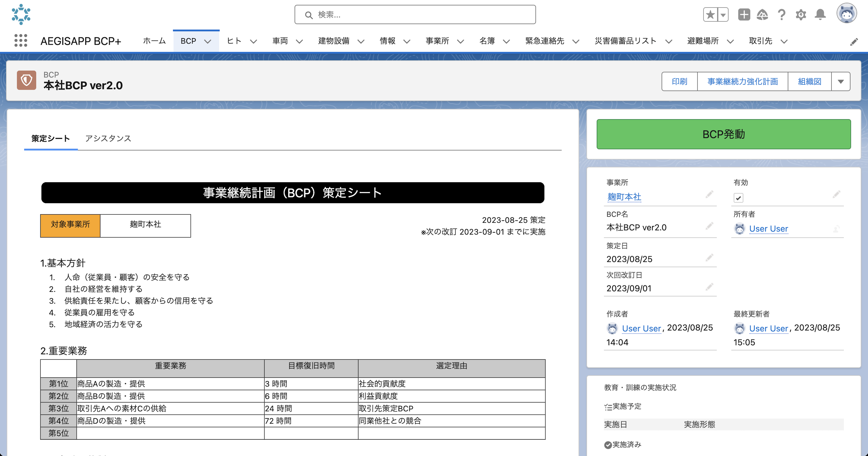Expand the 緊急連絡先 tab chevron
Image resolution: width=868 pixels, height=456 pixels.
[576, 41]
